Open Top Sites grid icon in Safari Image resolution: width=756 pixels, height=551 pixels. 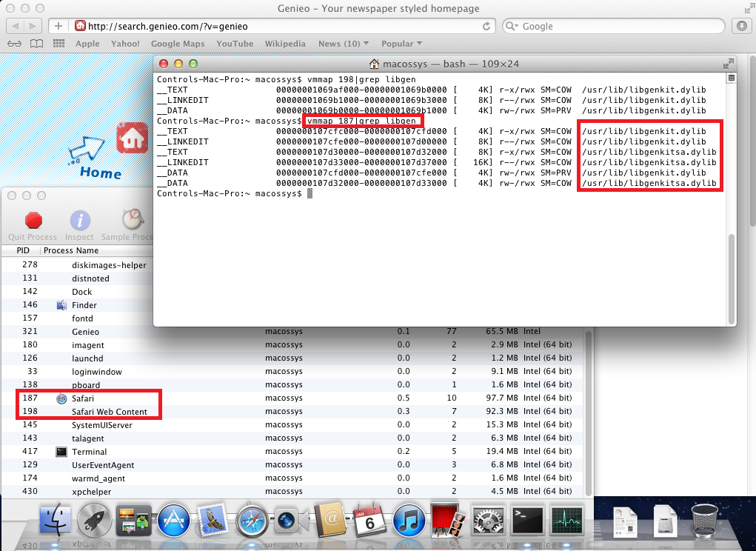(58, 44)
